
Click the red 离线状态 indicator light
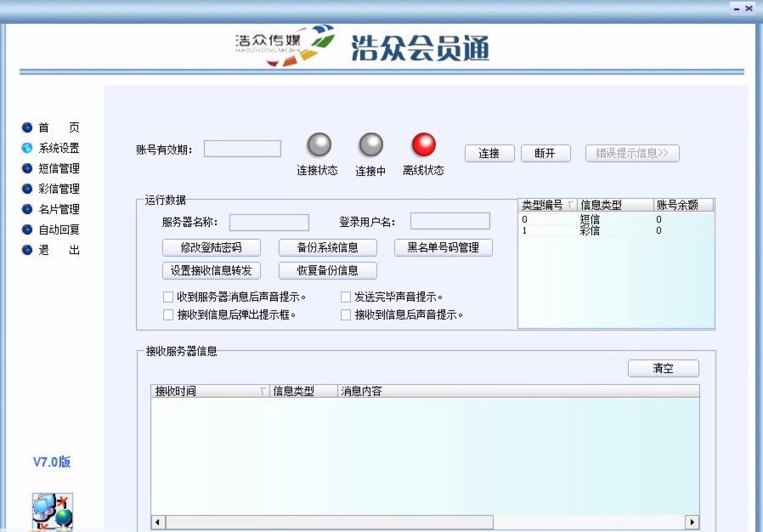tap(424, 144)
